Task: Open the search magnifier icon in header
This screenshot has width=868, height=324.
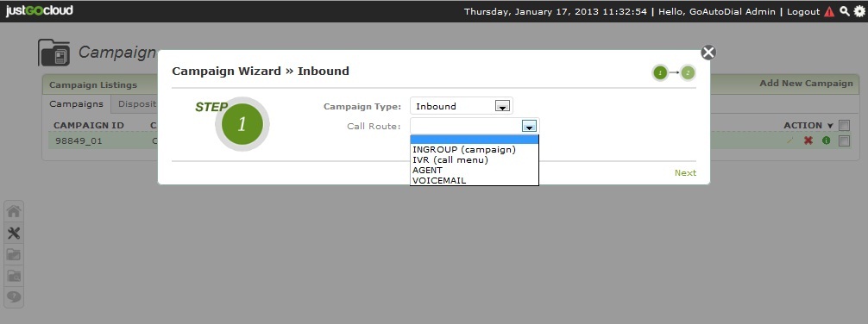Action: (845, 11)
